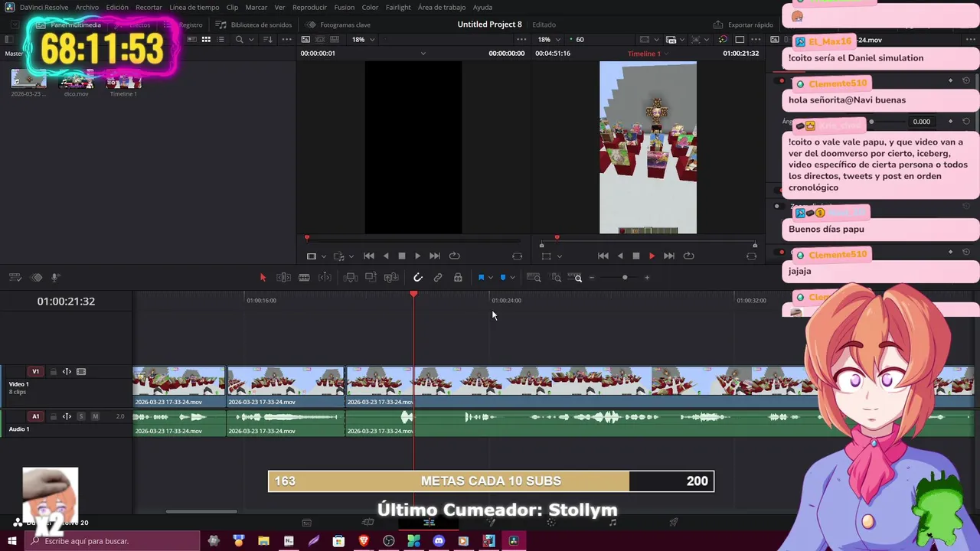Open Biblioteca de sonidos panel

point(253,24)
